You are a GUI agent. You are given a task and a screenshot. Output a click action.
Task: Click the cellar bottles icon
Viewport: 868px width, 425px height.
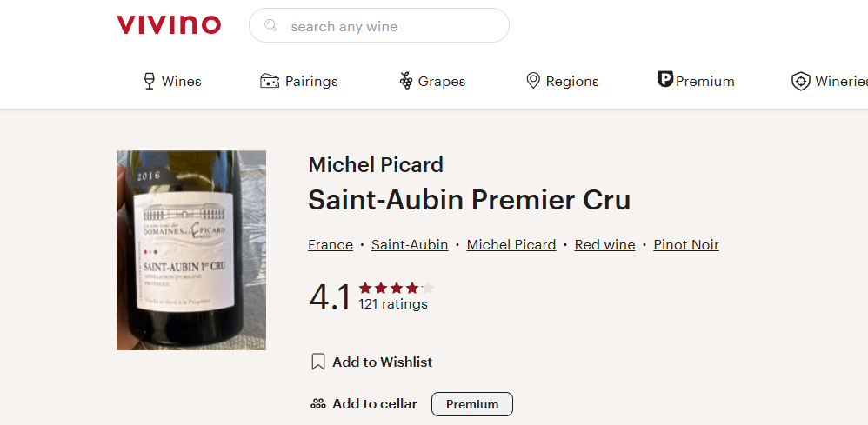pos(317,404)
